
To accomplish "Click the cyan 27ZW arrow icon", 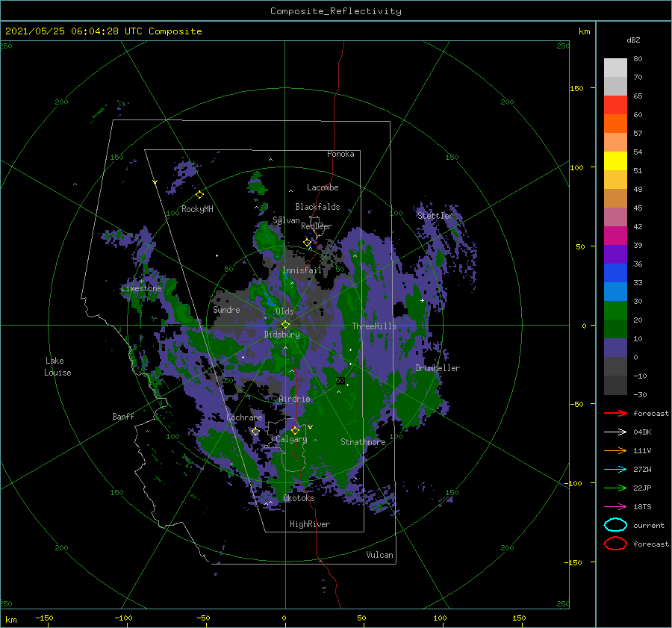I will 615,470.
